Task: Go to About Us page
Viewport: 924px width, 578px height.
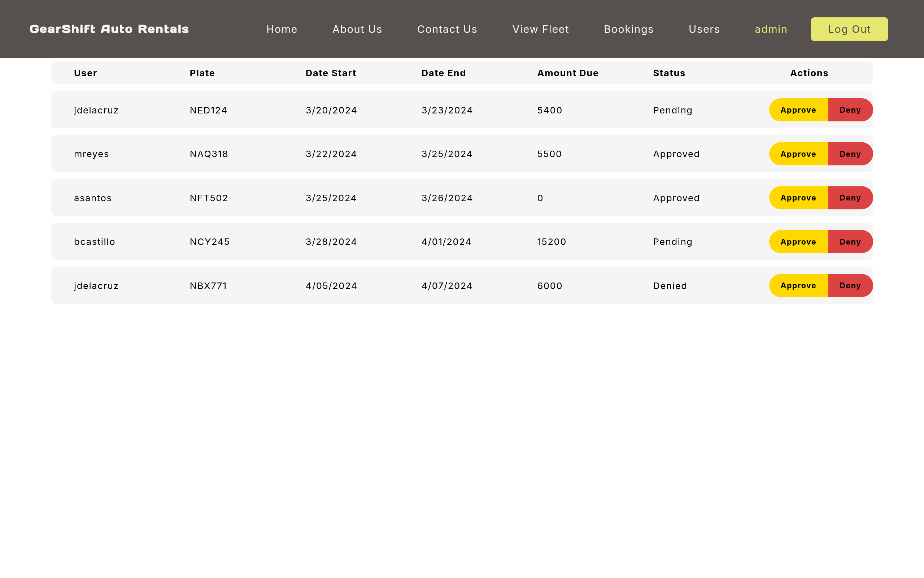Action: [357, 29]
